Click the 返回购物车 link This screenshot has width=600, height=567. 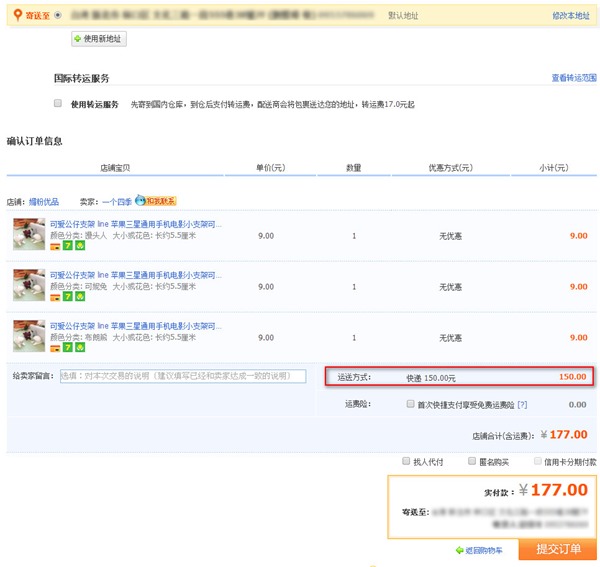479,551
